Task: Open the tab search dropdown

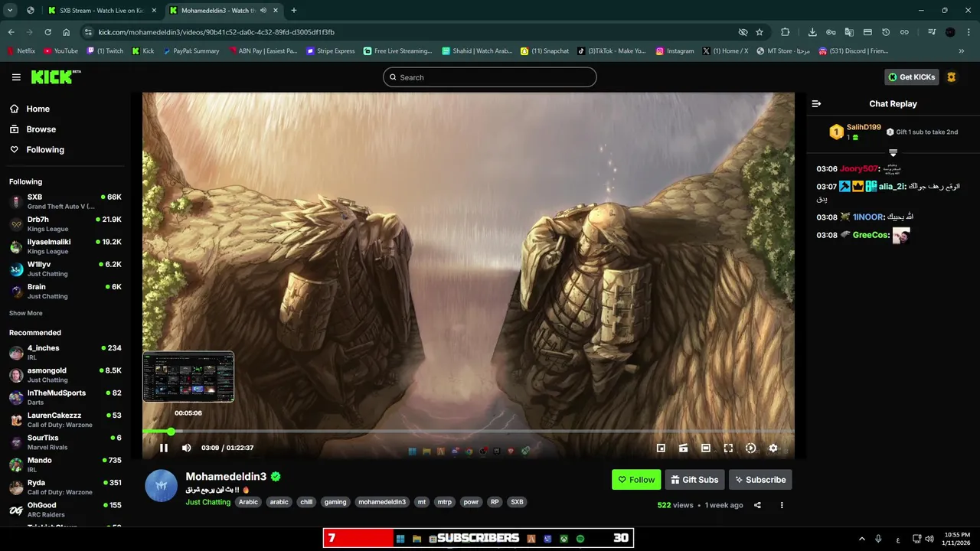Action: click(x=10, y=11)
